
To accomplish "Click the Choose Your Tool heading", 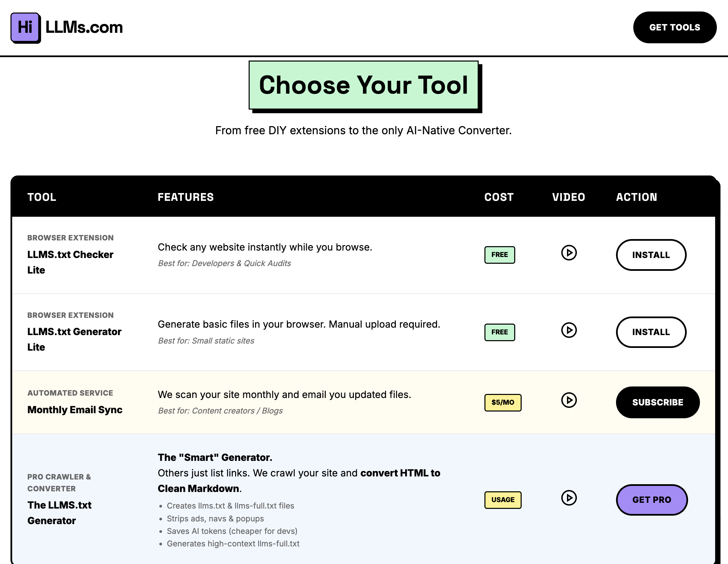I will 363,85.
